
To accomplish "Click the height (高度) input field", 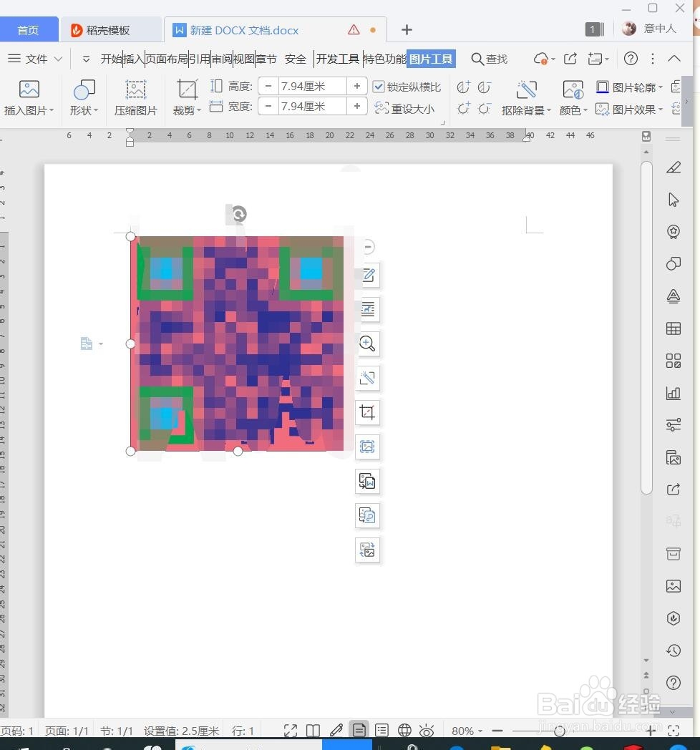I will click(x=313, y=86).
